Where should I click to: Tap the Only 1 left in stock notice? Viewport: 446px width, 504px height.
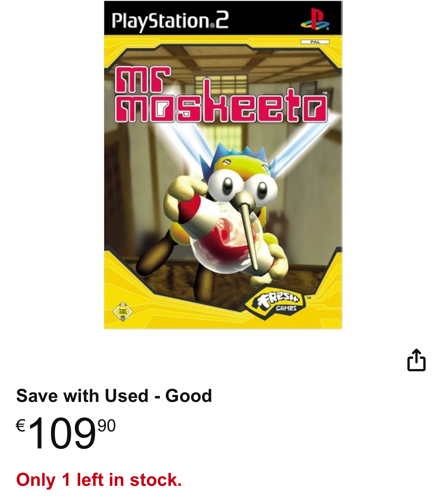(x=99, y=480)
